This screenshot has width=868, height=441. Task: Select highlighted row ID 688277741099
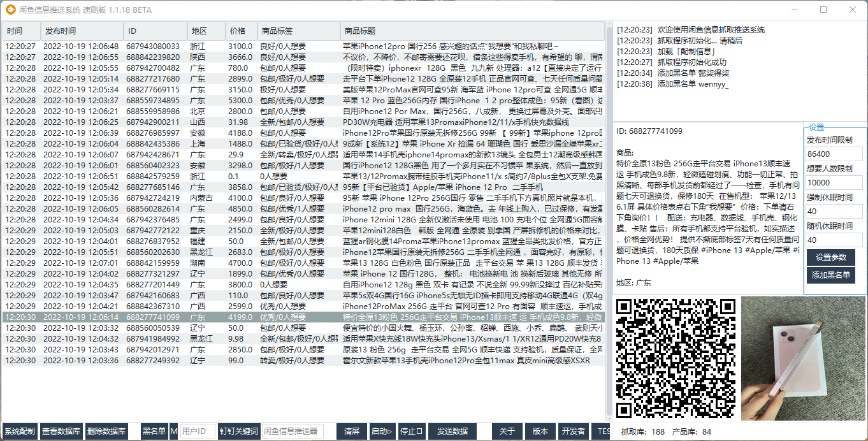point(303,317)
